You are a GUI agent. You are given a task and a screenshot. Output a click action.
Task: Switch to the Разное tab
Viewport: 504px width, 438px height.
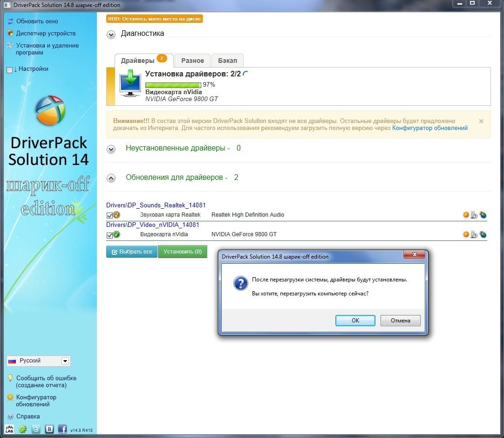click(x=192, y=61)
